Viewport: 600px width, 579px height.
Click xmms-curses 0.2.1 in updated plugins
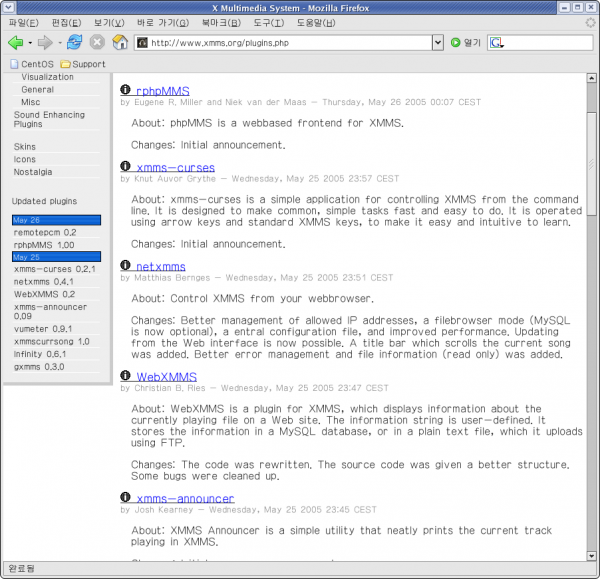(54, 269)
